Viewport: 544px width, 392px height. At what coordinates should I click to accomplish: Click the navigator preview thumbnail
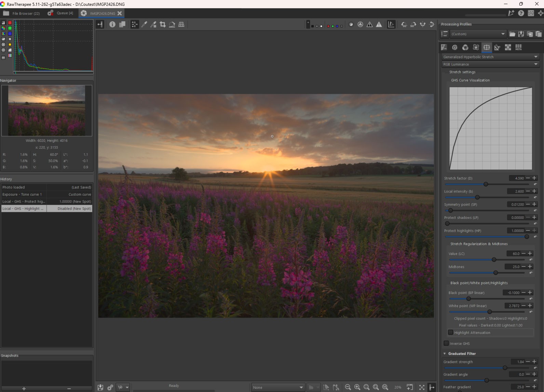(x=47, y=110)
